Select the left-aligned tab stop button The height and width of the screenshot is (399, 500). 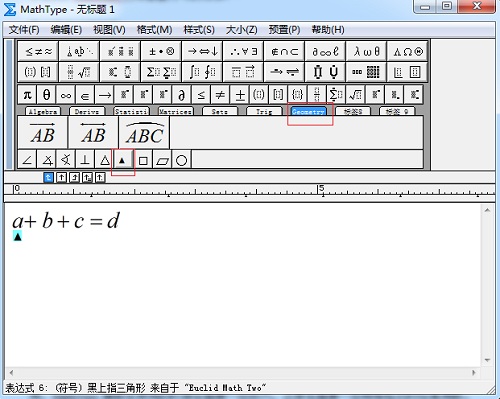[48, 177]
